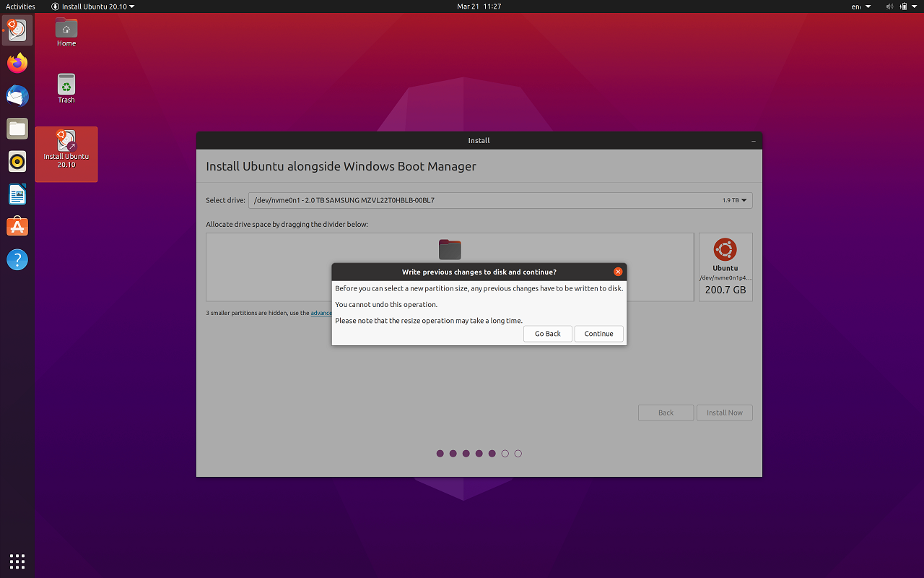This screenshot has width=924, height=578.
Task: Select the Ubuntu 200.7 GB partition box
Action: pyautogui.click(x=725, y=267)
